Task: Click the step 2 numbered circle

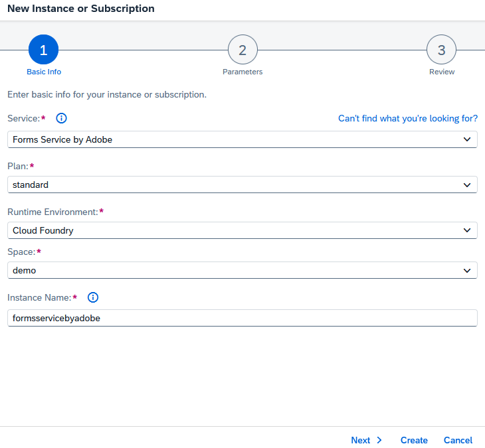Action: 242,50
